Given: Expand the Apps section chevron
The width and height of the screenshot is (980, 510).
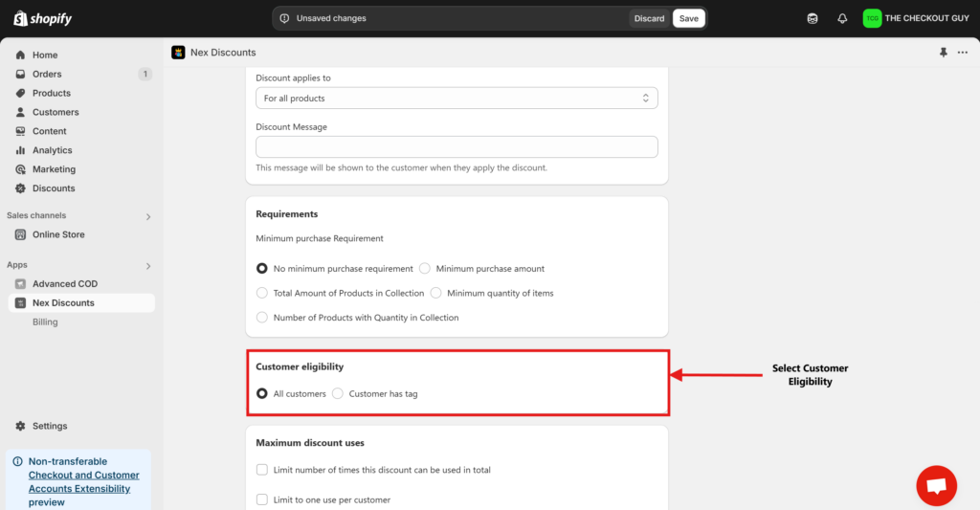Looking at the screenshot, I should click(148, 265).
